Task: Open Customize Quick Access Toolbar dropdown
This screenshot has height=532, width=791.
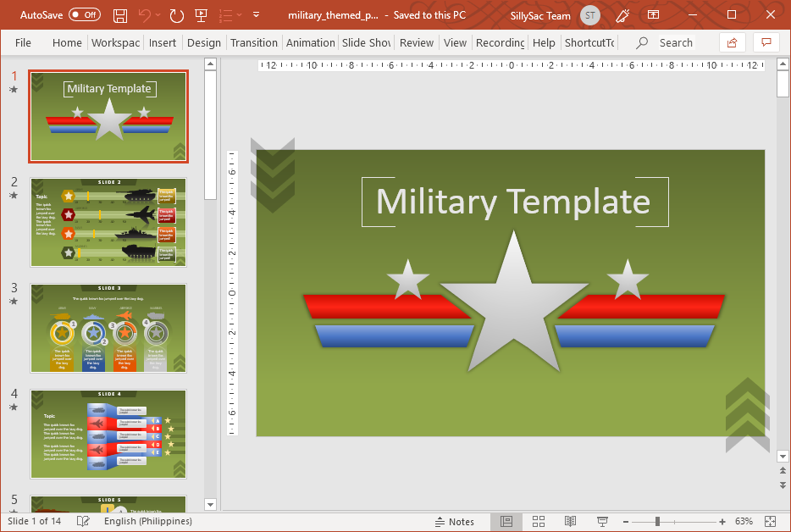Action: pyautogui.click(x=256, y=15)
